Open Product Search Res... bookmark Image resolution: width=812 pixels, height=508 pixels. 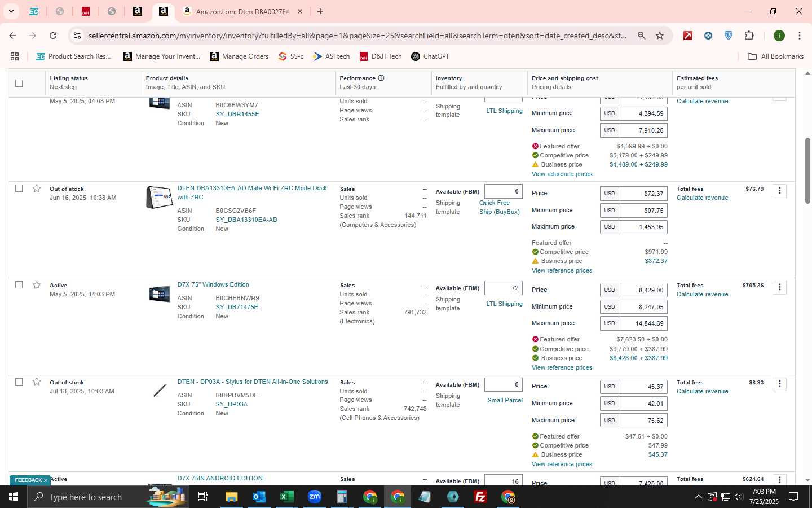[73, 56]
